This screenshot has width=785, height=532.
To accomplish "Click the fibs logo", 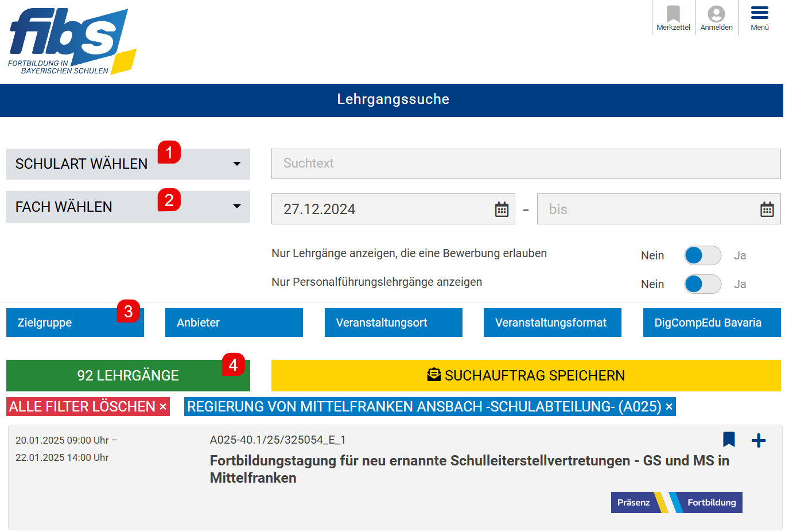I will point(69,40).
